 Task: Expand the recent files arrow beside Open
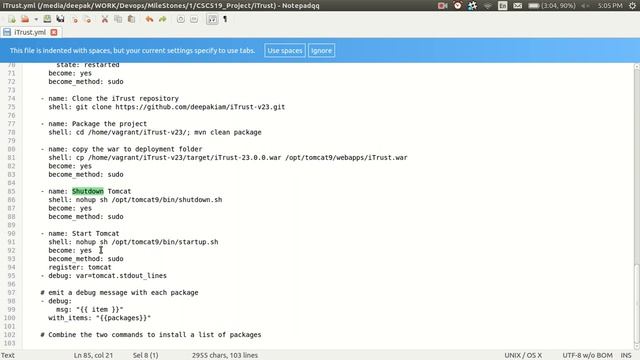click(36, 19)
